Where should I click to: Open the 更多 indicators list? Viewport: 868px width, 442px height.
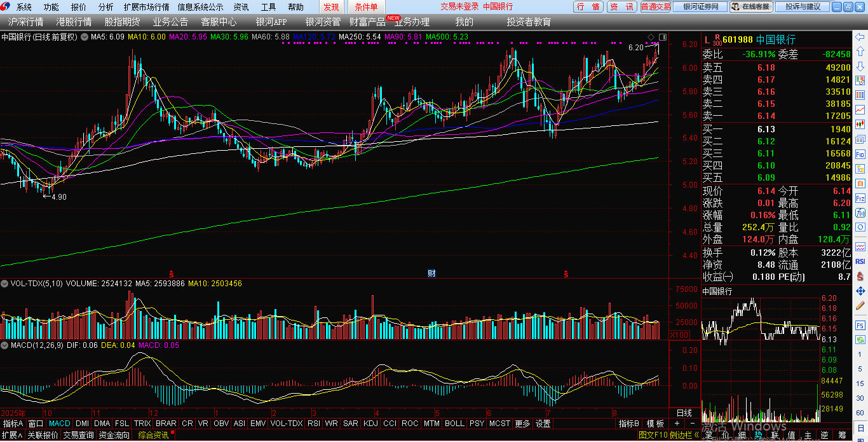[522, 424]
